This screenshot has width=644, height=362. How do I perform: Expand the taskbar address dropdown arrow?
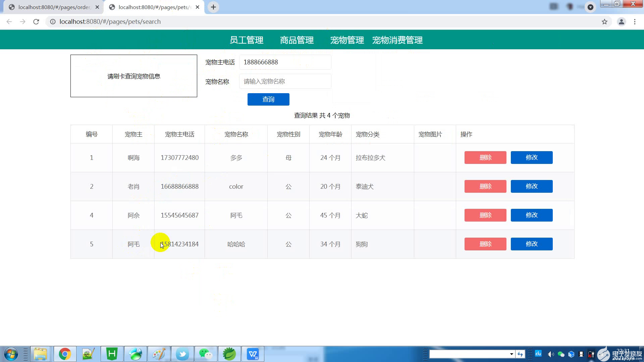(x=512, y=354)
